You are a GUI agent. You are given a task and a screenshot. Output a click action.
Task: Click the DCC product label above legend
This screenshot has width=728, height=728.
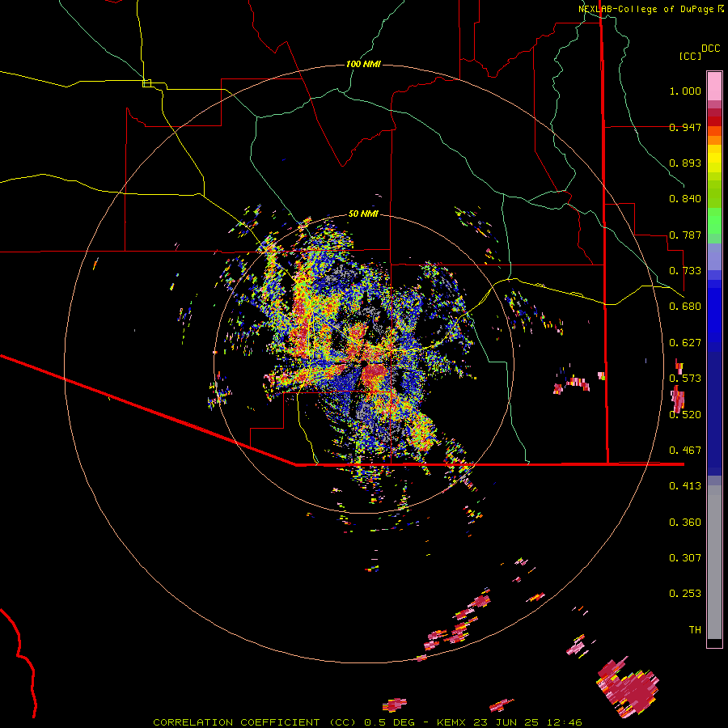coord(711,49)
